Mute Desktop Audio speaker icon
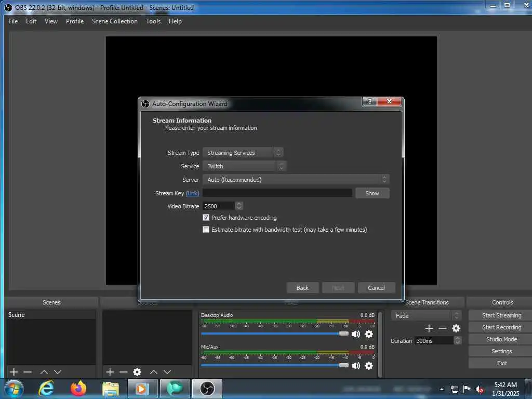The image size is (532, 399). [355, 334]
